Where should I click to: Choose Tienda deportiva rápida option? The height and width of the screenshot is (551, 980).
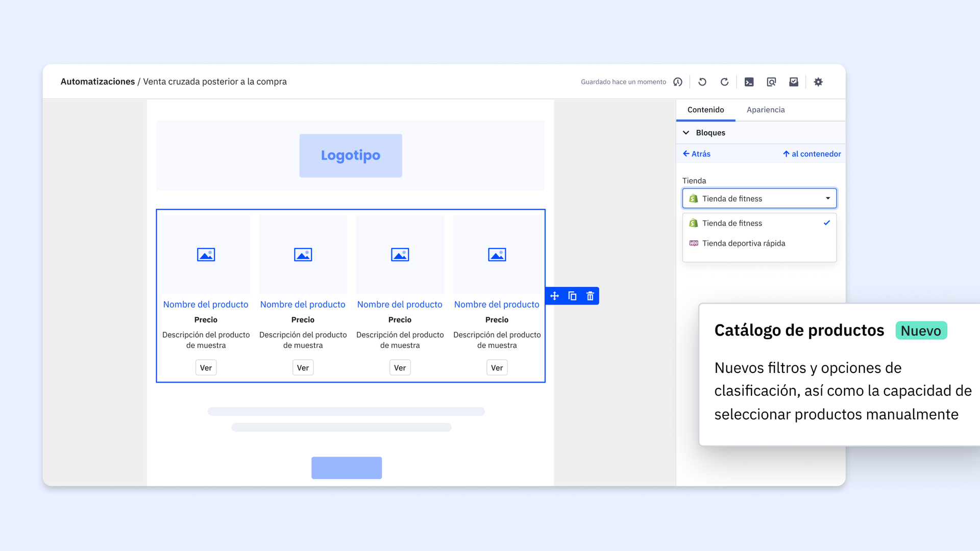[x=743, y=243]
